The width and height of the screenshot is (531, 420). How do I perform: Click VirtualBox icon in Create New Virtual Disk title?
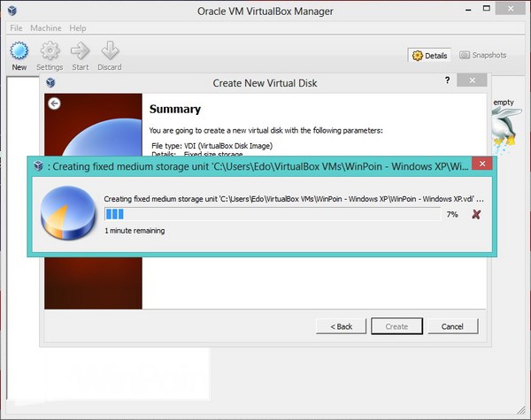50,82
